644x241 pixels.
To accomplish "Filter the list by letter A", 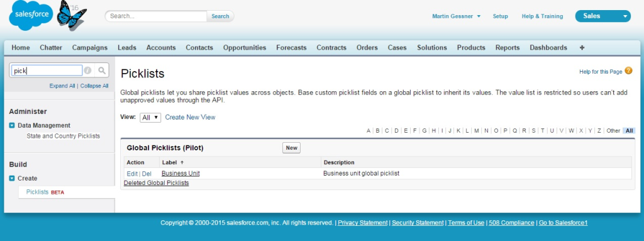I will click(369, 131).
